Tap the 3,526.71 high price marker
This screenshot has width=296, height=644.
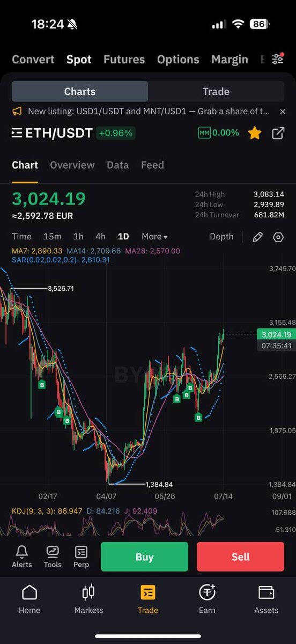(61, 289)
